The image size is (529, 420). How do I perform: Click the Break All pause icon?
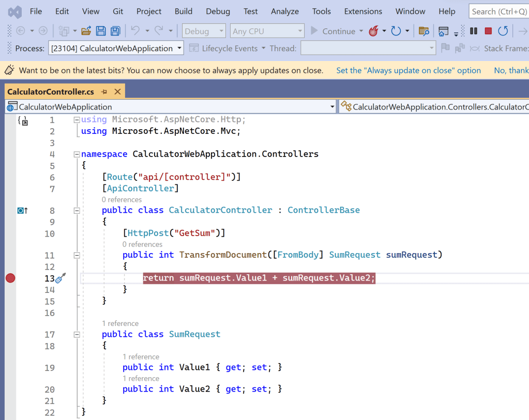coord(473,31)
